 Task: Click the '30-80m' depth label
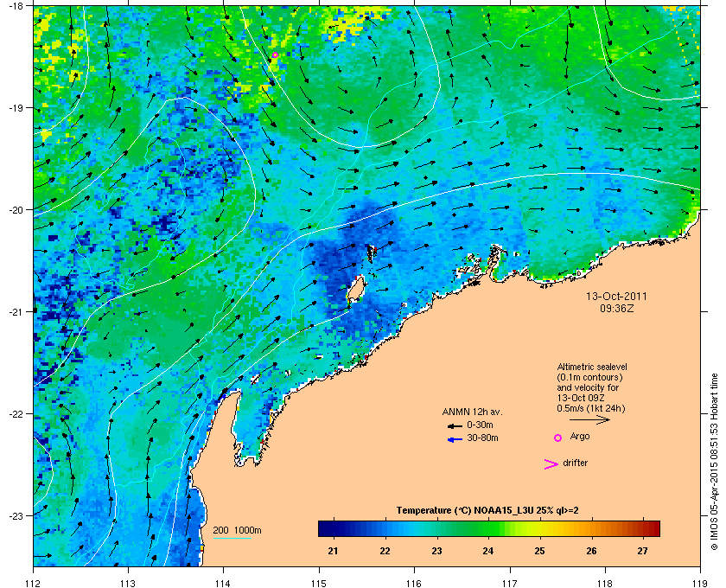click(x=482, y=438)
